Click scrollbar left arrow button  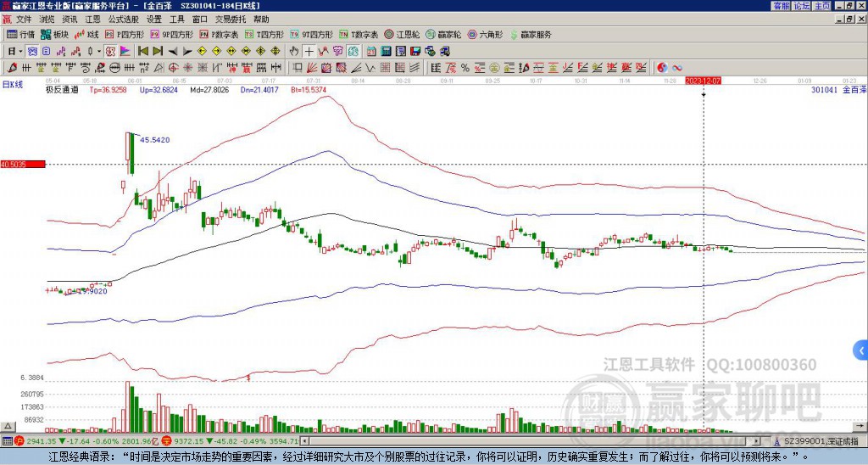point(304,441)
